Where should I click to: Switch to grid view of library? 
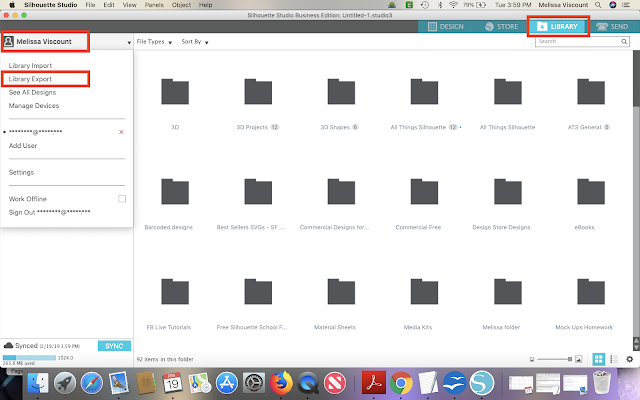598,359
